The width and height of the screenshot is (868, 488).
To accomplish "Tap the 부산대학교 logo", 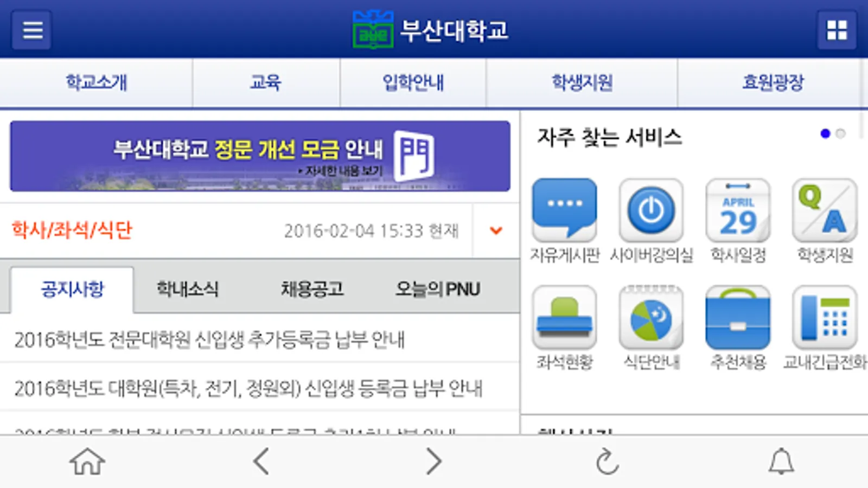I will click(431, 30).
